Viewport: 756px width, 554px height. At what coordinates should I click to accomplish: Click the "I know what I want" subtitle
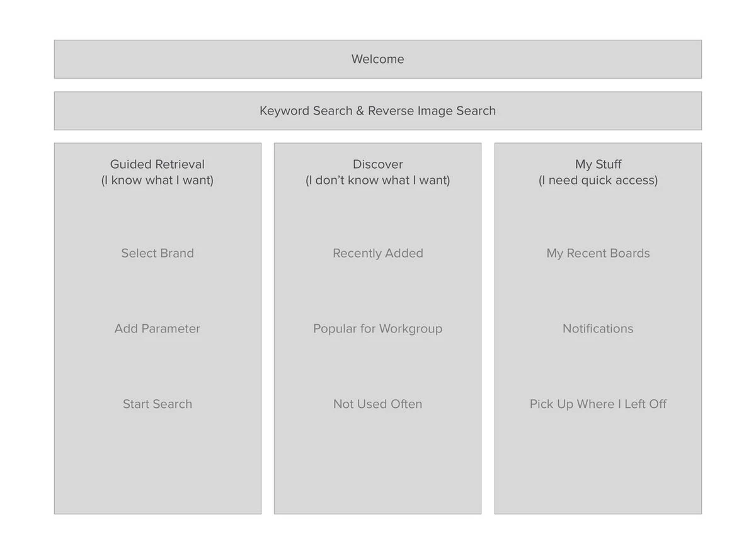(157, 181)
